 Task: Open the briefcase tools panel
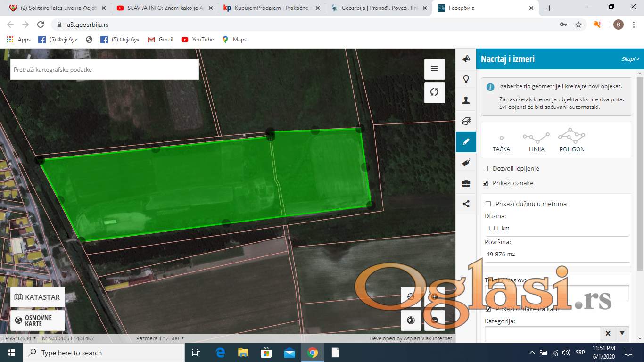(466, 183)
